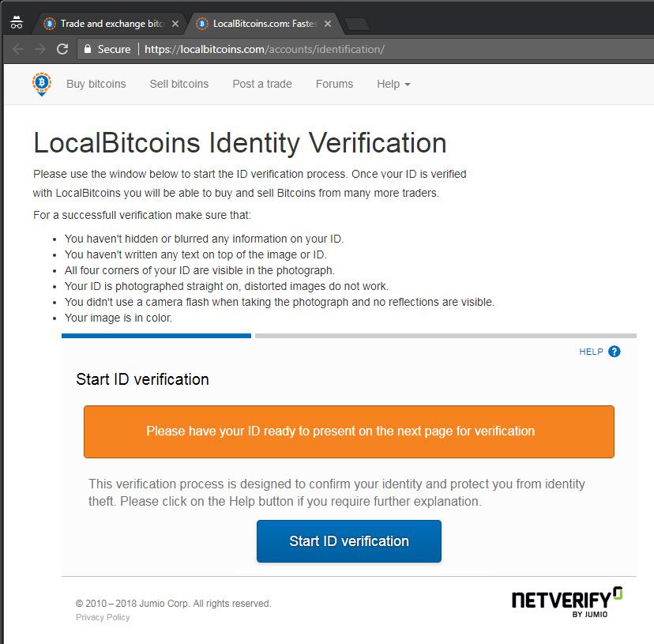The image size is (654, 644).
Task: Open the Buy bitcoins page
Action: click(x=96, y=84)
